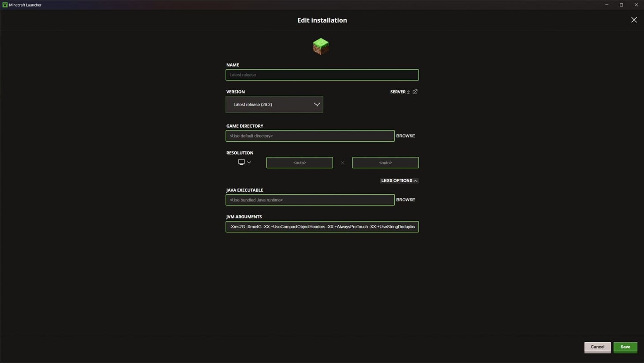This screenshot has height=363, width=644.
Task: Download the server jar via arrow icon
Action: tap(408, 92)
